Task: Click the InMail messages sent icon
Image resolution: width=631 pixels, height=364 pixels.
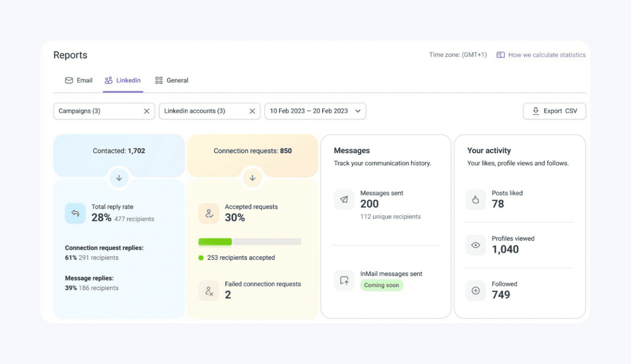Action: point(344,281)
